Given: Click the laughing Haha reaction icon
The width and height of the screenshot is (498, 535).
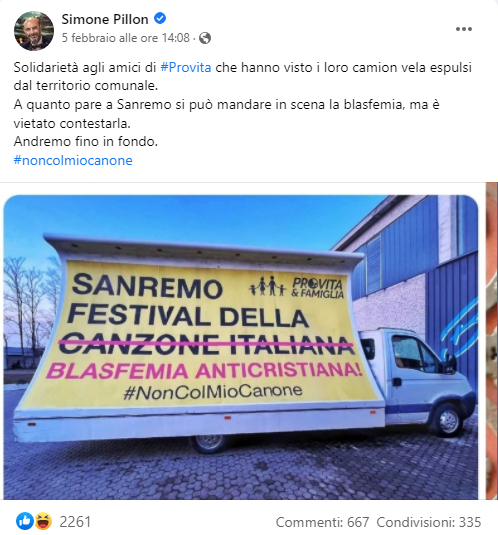Looking at the screenshot, I should (x=43, y=521).
